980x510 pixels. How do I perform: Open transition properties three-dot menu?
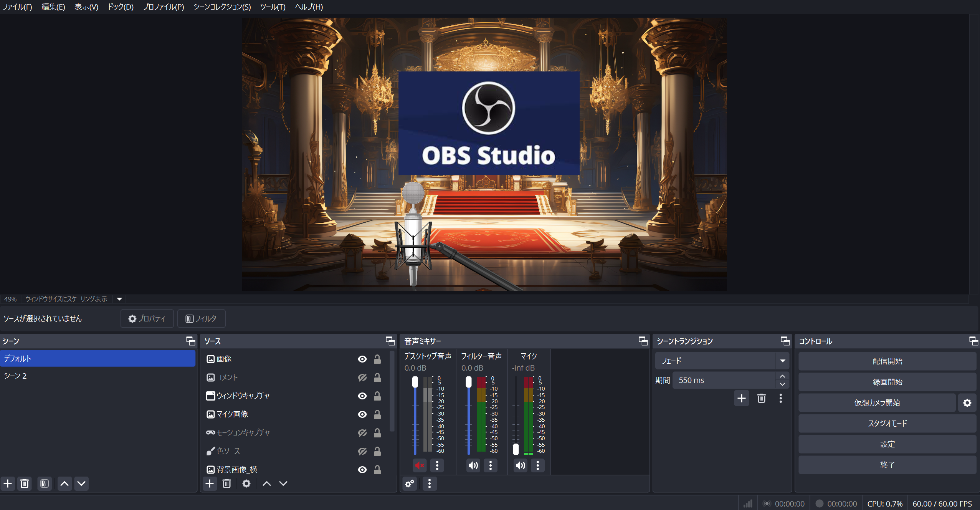781,398
